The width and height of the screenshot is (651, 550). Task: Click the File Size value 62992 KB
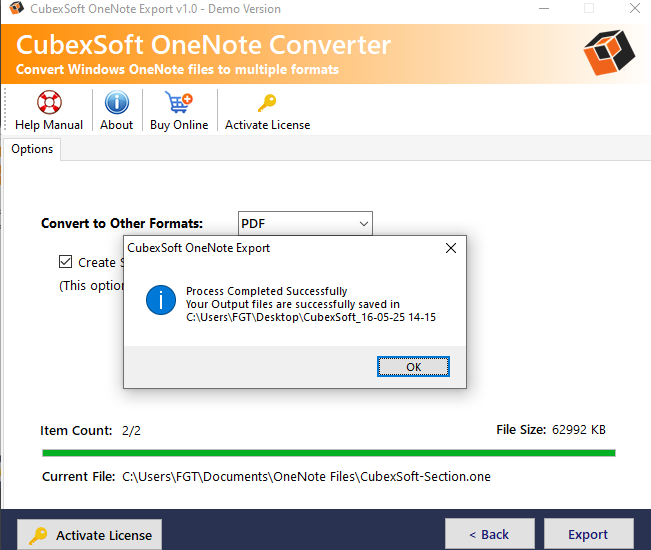tap(579, 430)
